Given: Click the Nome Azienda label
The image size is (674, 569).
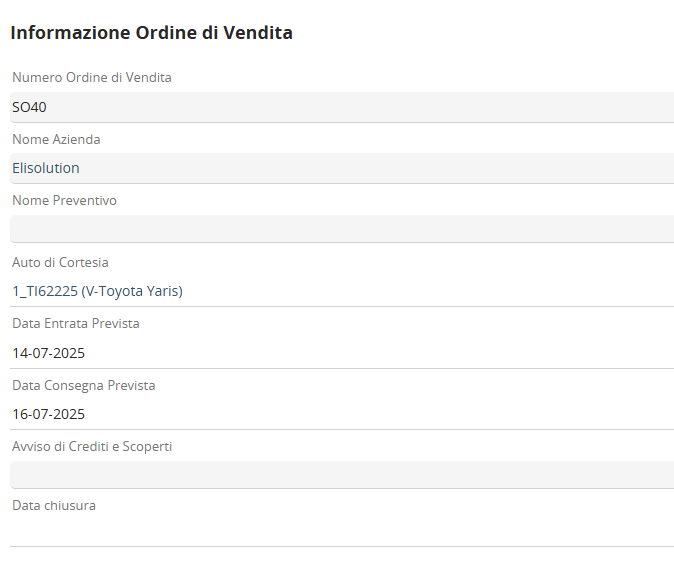Looking at the screenshot, I should [56, 139].
